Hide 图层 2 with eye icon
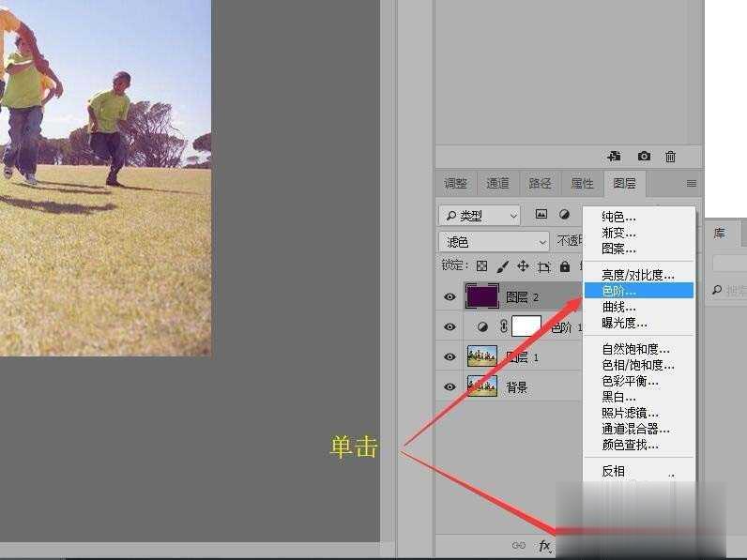 (450, 296)
